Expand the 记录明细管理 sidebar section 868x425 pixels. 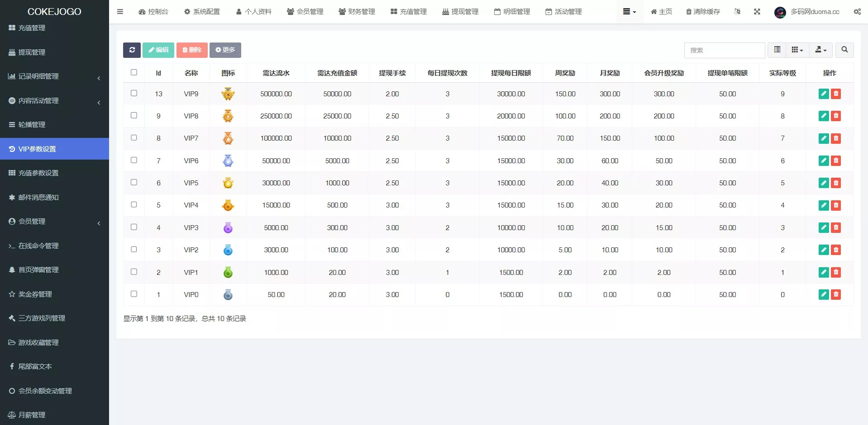coord(38,76)
